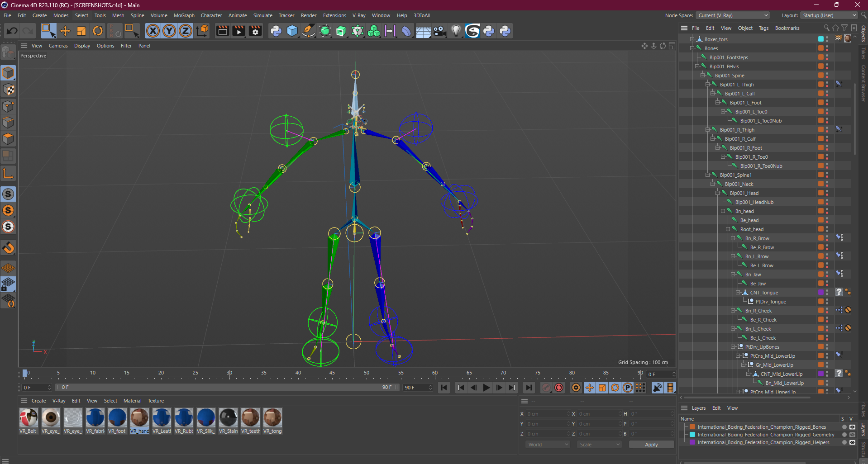Image resolution: width=868 pixels, height=464 pixels.
Task: Open the Render to Picture Viewer icon
Action: pyautogui.click(x=238, y=31)
